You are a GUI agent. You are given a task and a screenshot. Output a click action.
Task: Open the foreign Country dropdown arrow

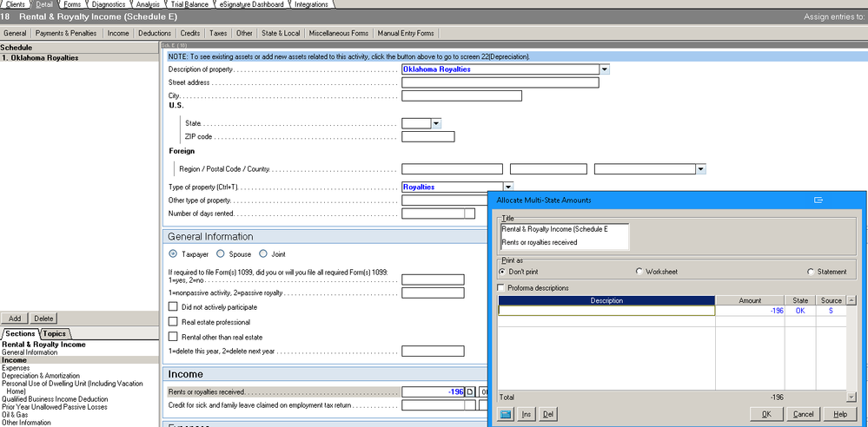click(701, 169)
